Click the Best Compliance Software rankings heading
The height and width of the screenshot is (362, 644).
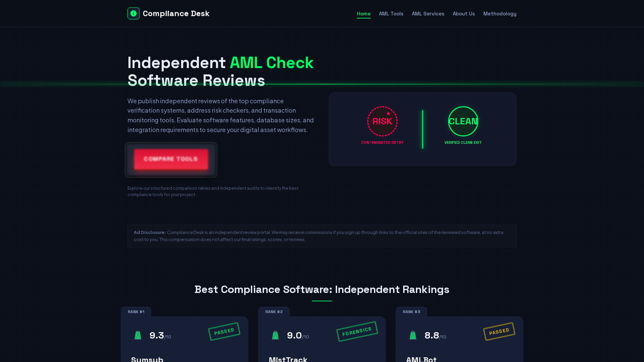(x=322, y=289)
